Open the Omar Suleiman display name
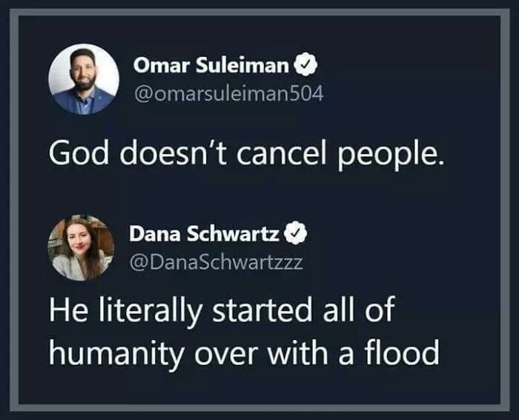This screenshot has width=519, height=420. pyautogui.click(x=211, y=67)
